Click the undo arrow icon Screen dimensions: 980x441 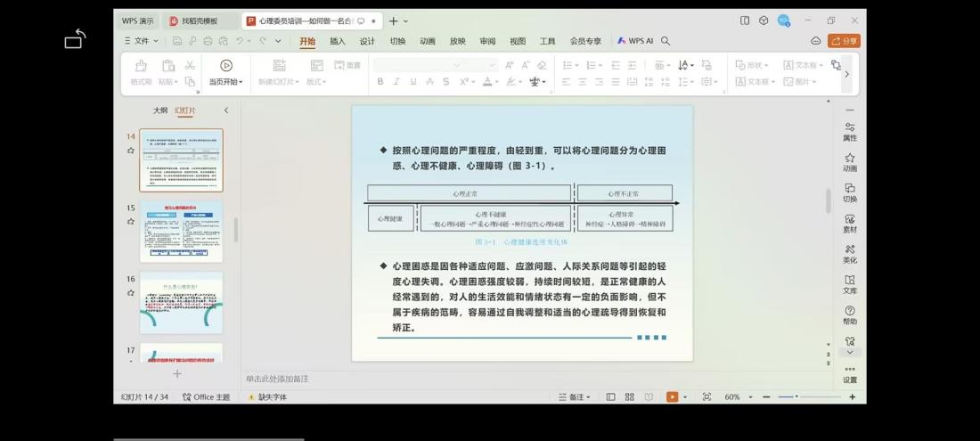240,41
